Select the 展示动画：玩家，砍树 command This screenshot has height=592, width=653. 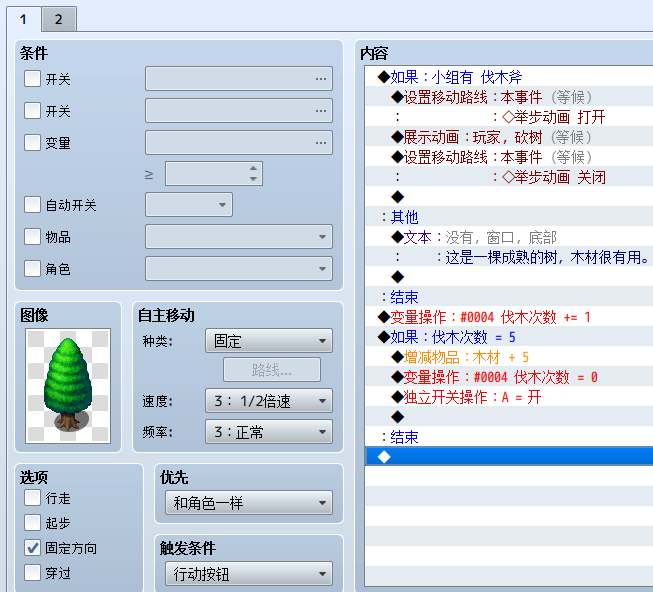(x=509, y=137)
